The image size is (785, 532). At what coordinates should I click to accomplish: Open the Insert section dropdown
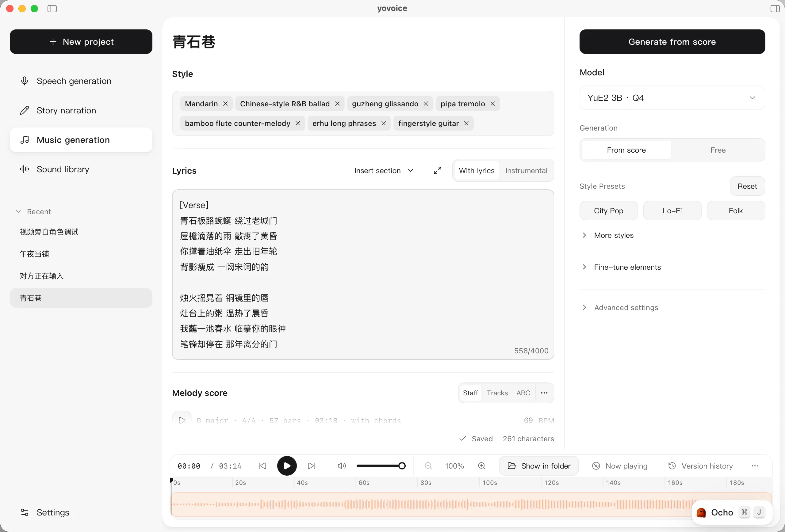(384, 170)
